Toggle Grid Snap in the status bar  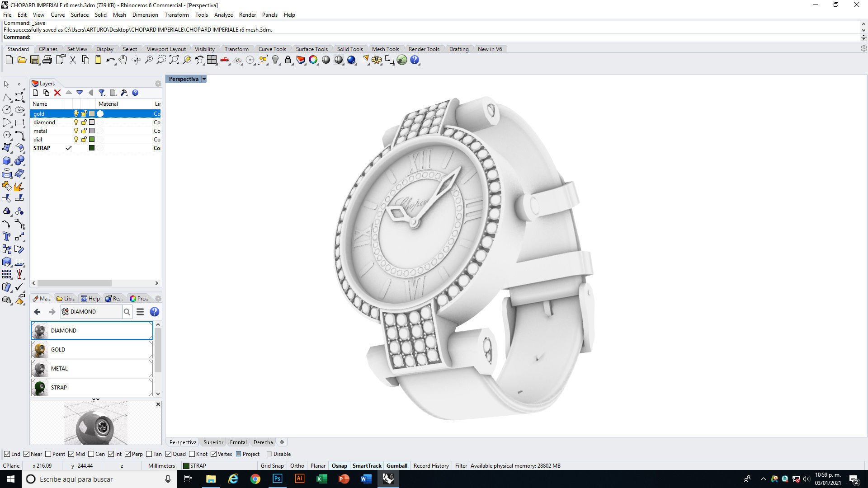[272, 466]
